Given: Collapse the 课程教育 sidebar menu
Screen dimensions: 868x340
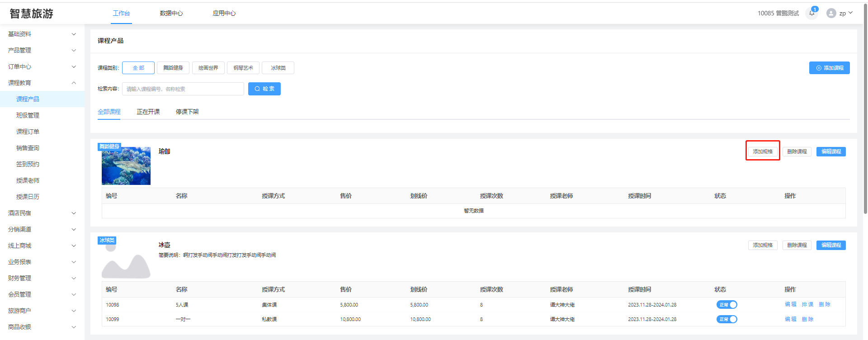Looking at the screenshot, I should (42, 83).
